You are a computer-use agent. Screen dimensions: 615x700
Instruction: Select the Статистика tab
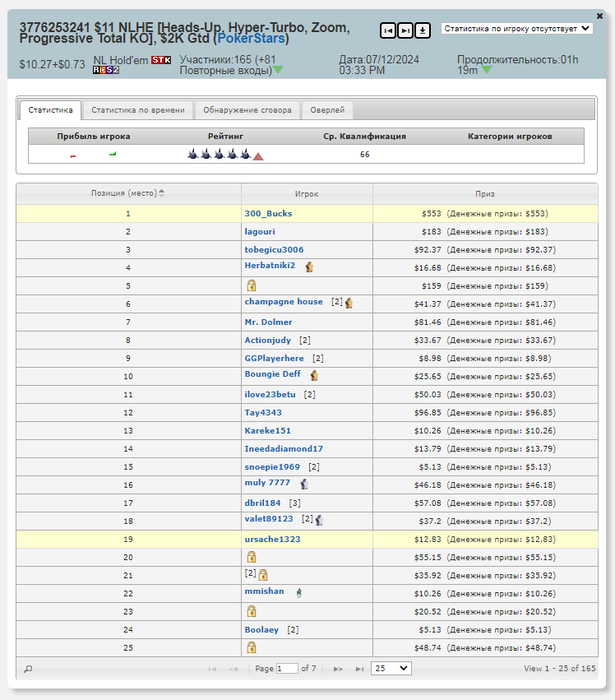[x=50, y=110]
